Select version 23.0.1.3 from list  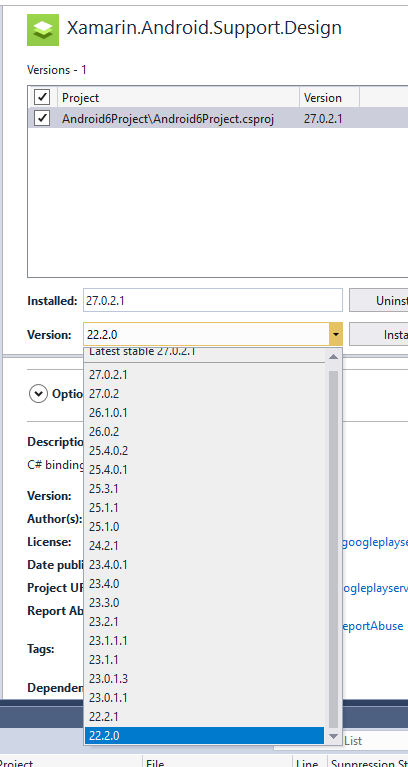(204, 678)
